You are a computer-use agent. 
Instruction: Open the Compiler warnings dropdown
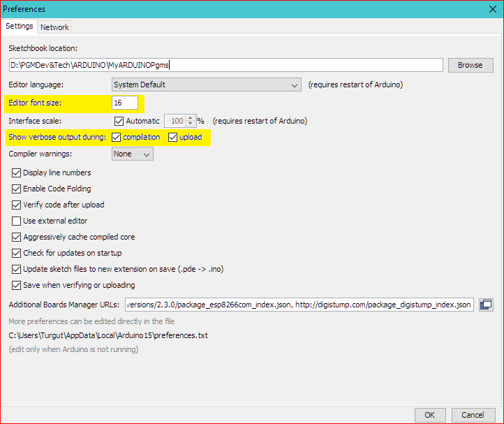[x=133, y=154]
